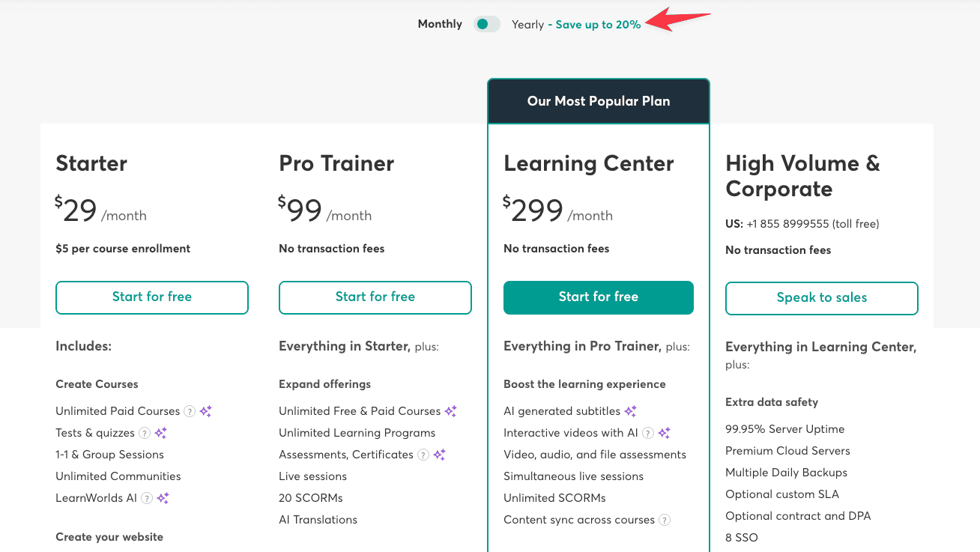This screenshot has width=980, height=552.
Task: Click Start for free under Pro Trainer
Action: tap(375, 297)
